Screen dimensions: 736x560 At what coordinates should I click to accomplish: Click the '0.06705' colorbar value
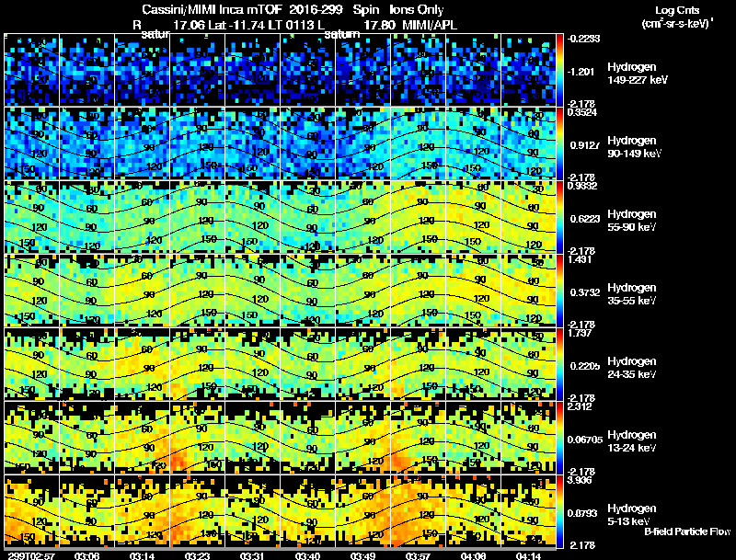pos(585,440)
